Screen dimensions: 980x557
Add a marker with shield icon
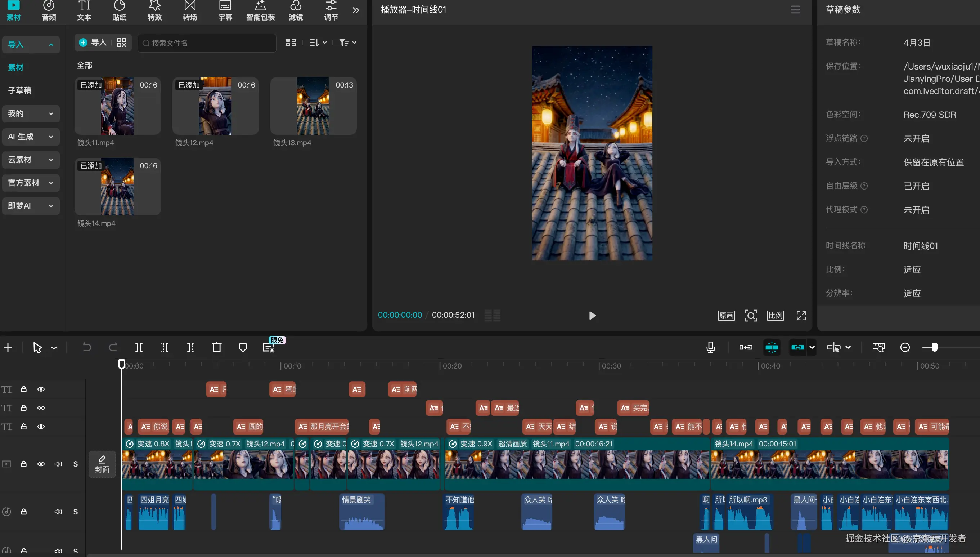(243, 347)
